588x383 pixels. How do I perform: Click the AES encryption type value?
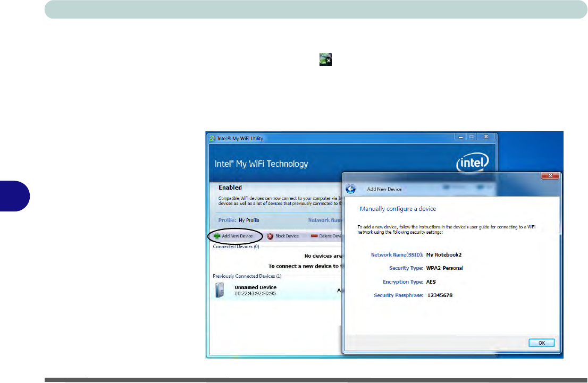coord(431,282)
